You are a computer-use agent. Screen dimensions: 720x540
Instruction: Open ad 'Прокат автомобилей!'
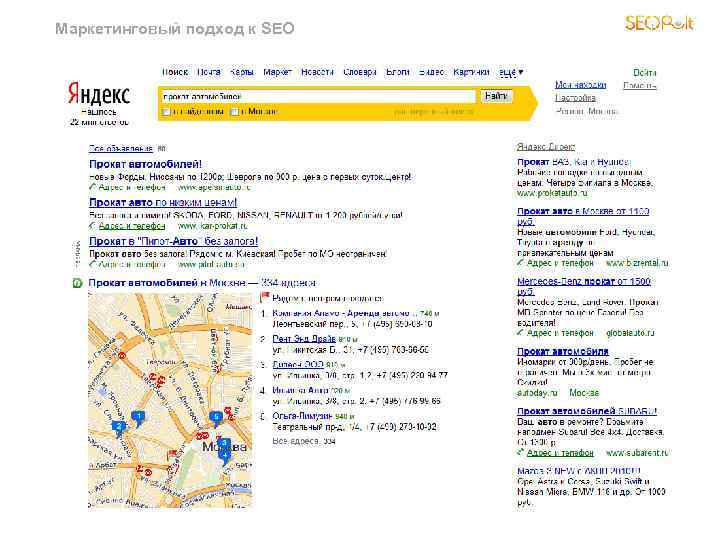click(x=146, y=164)
